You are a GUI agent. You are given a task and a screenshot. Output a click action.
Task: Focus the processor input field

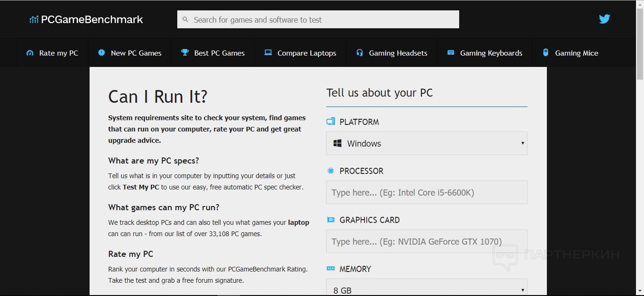427,192
